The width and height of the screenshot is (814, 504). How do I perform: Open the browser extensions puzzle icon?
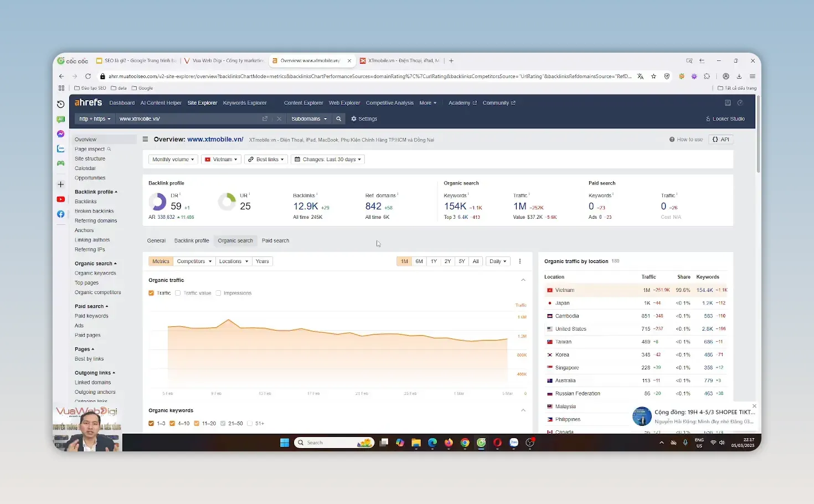[707, 76]
